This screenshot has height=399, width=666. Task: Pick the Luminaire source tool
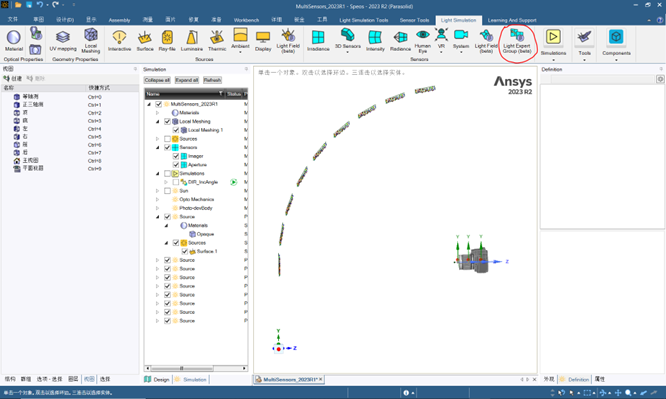pyautogui.click(x=192, y=41)
